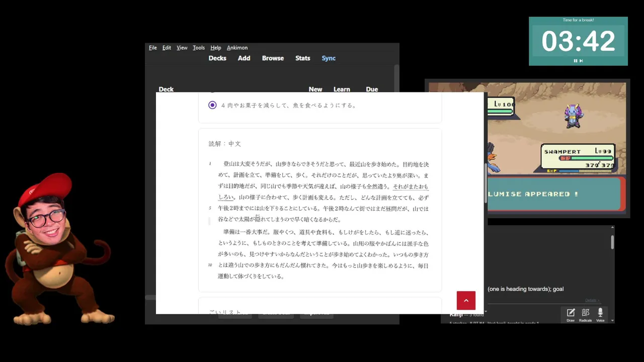Select answer option 4 radio button
Screen dimensions: 644x362
212,105
